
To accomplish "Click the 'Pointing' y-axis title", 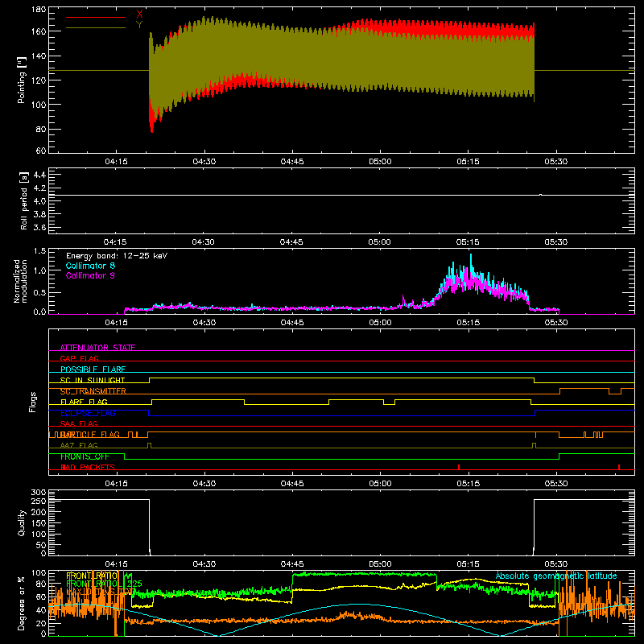I will (x=22, y=80).
